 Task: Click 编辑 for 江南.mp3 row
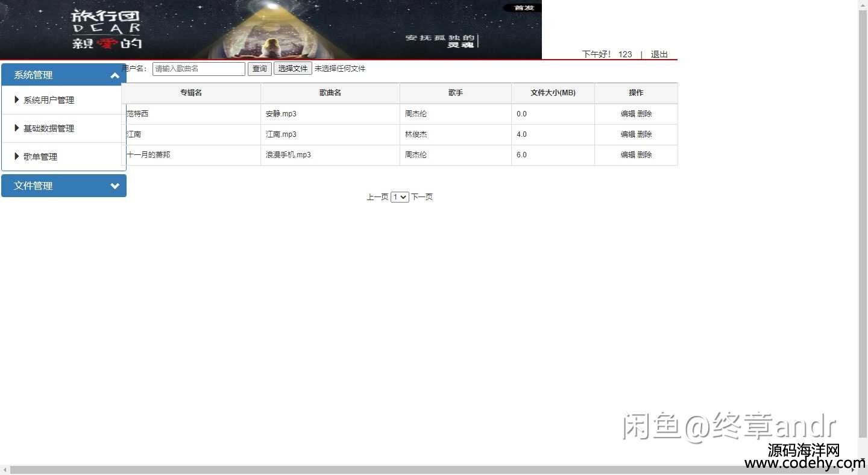click(628, 134)
